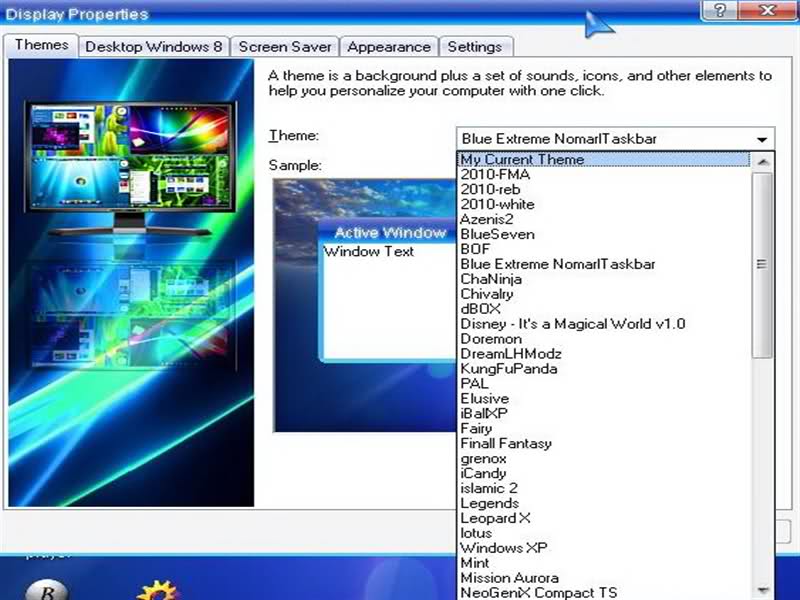Click the theme list scrollbar thumb
The image size is (800, 600).
click(x=763, y=265)
